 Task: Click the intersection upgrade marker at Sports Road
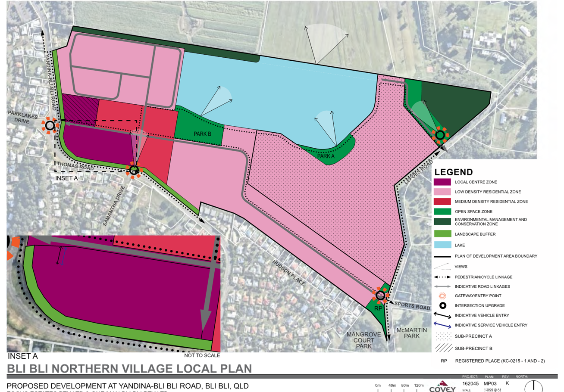380,295
